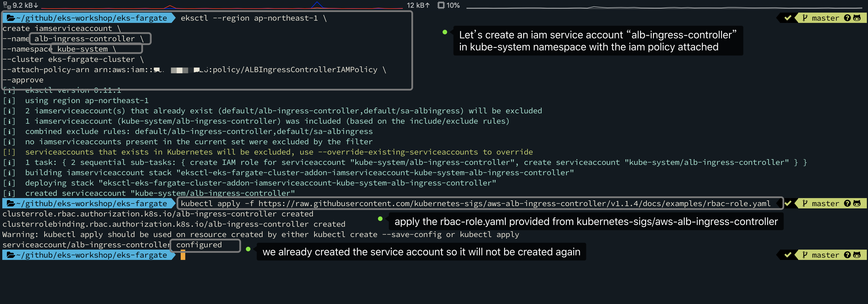Click the 'create iamserviceaccount' line
868x304 pixels.
pos(62,29)
